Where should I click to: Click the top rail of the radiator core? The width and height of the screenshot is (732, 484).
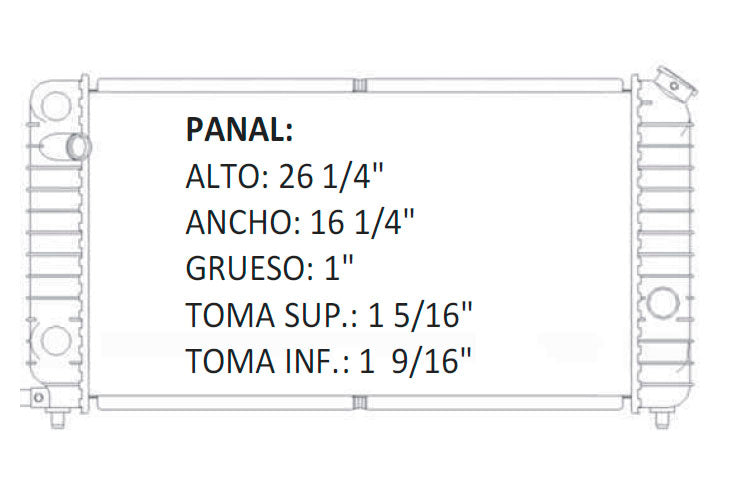coord(220,84)
